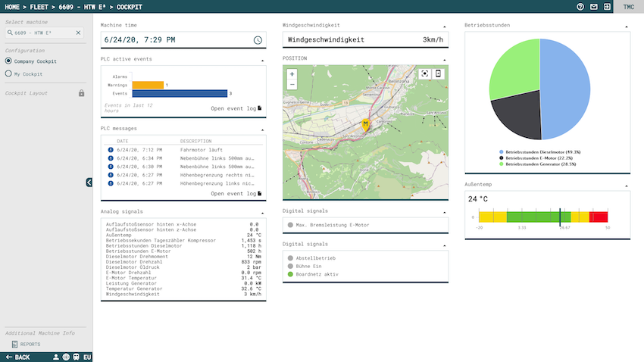The height and width of the screenshot is (362, 644).
Task: Collapse POSITION map panel
Action: pos(445,60)
